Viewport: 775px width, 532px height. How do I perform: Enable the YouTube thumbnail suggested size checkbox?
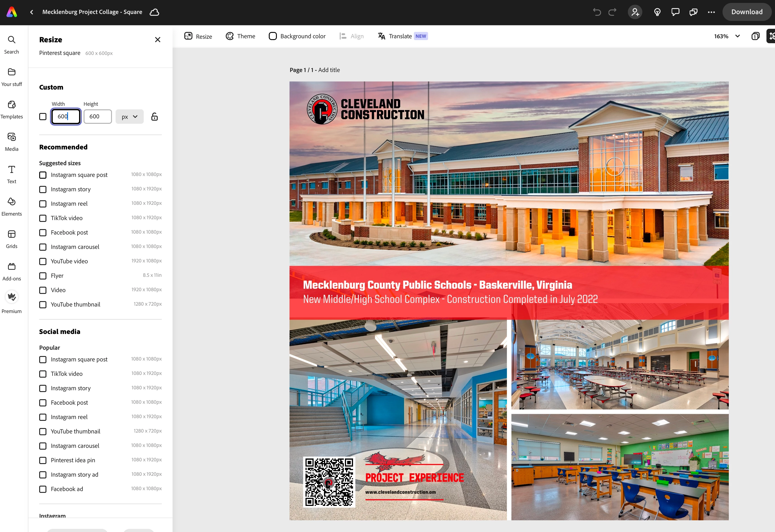point(43,305)
